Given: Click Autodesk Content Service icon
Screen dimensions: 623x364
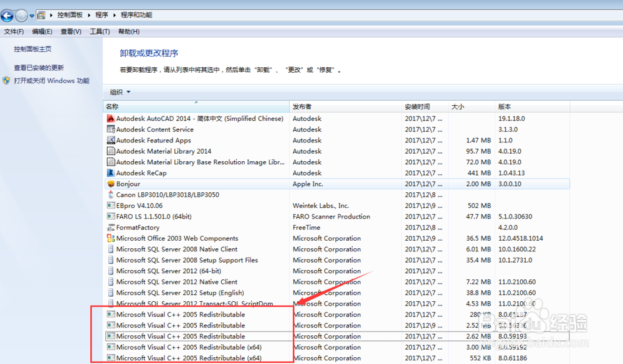Looking at the screenshot, I should (x=111, y=129).
